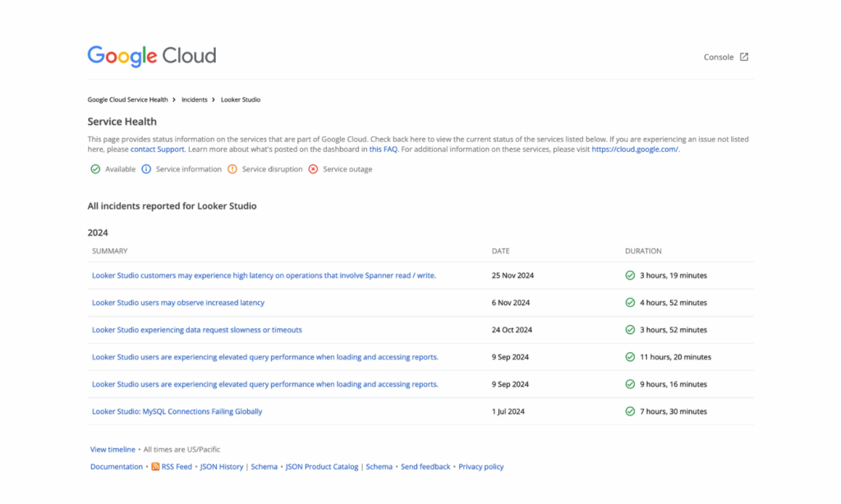Click the '11 hours, 20 minutes' duration text
Screen dimensions: 841x504
(675, 356)
